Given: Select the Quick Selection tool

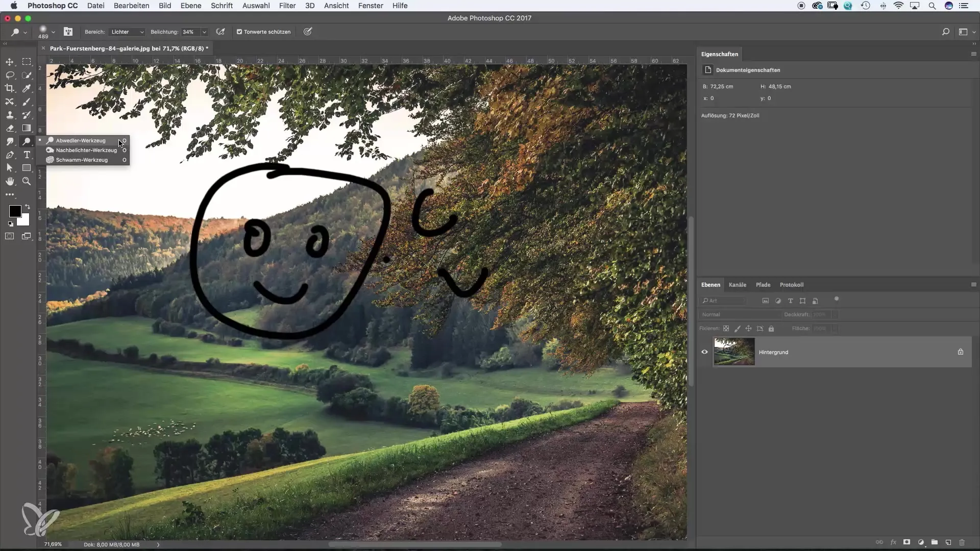Looking at the screenshot, I should coord(27,75).
